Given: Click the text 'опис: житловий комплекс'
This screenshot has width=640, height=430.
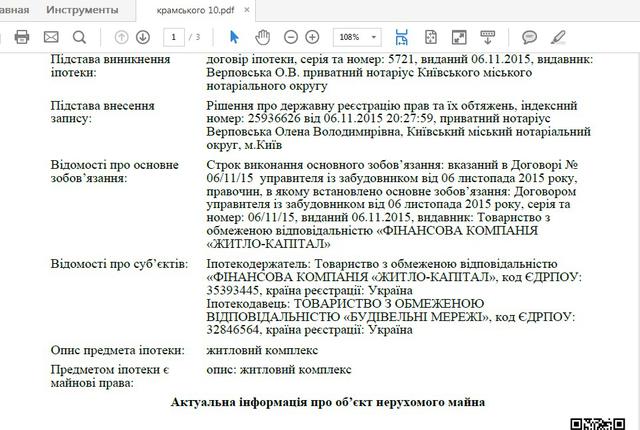Looking at the screenshot, I should 279,370.
